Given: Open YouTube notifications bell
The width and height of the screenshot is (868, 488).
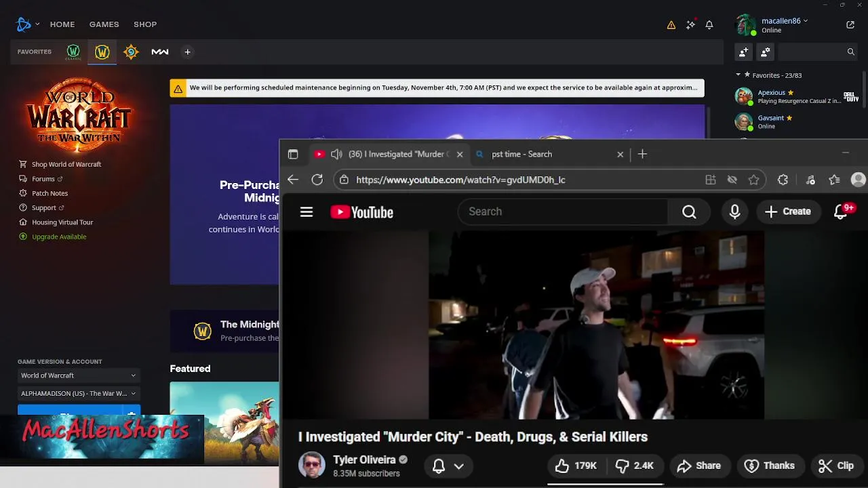Looking at the screenshot, I should tap(841, 212).
